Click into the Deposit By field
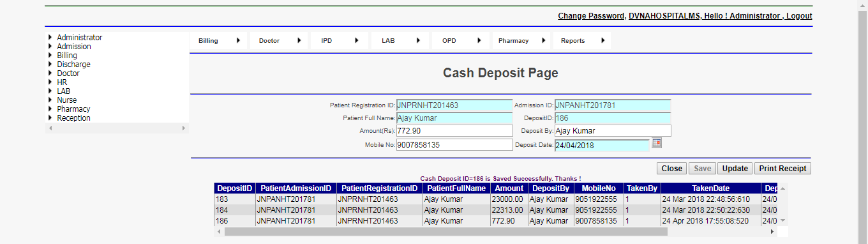This screenshot has height=244, width=868. click(613, 131)
